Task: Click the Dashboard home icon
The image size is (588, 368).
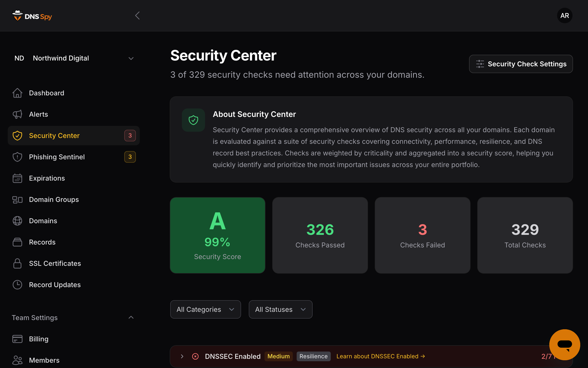Action: [x=17, y=93]
